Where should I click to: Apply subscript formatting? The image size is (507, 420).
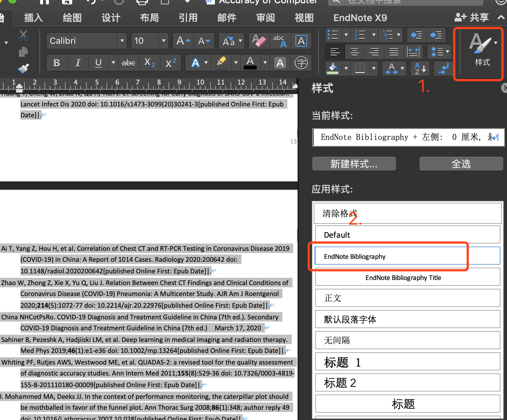[149, 63]
